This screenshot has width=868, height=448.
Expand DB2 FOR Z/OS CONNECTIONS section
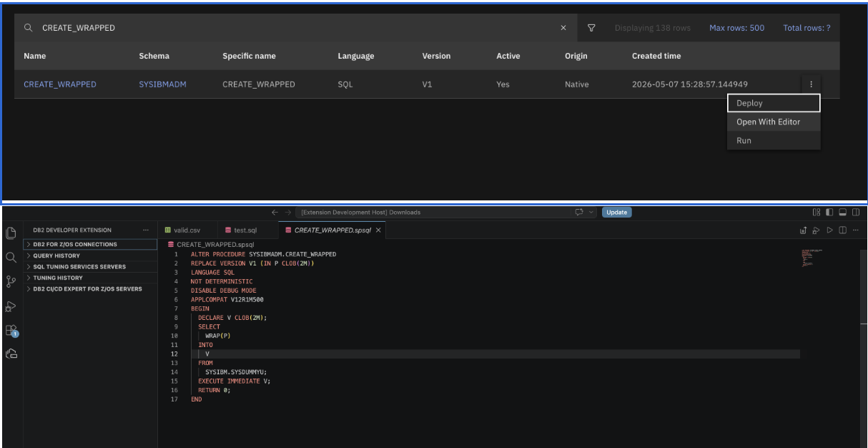tap(90, 245)
